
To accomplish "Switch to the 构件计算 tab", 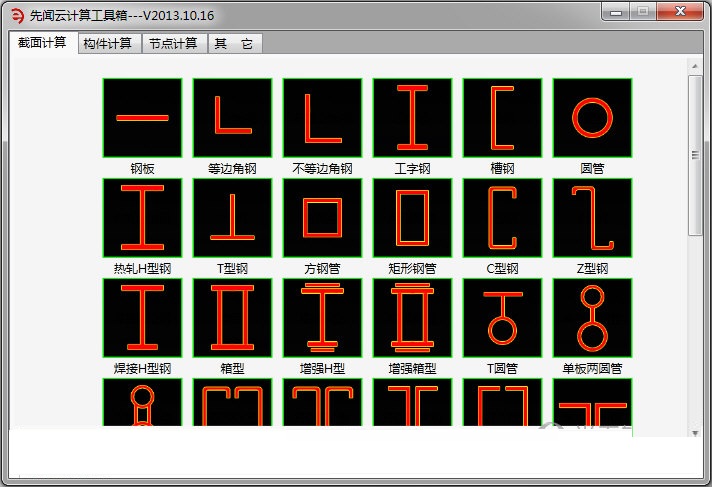I will [x=108, y=44].
